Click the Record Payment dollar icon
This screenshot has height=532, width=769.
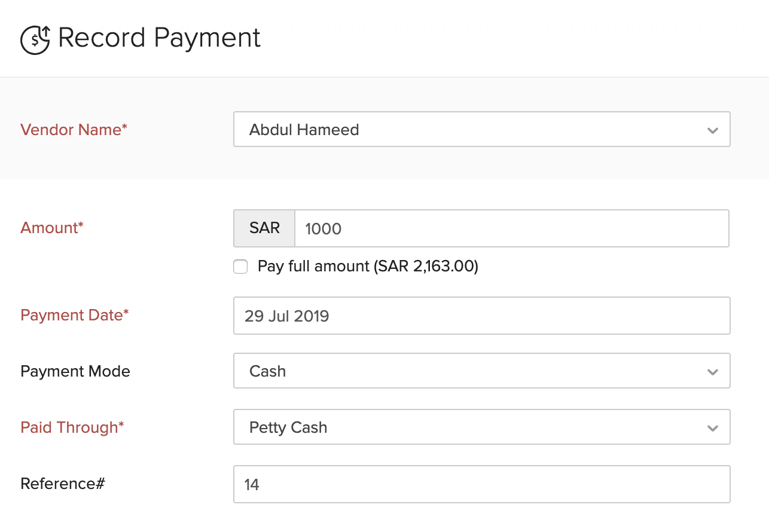(x=35, y=38)
